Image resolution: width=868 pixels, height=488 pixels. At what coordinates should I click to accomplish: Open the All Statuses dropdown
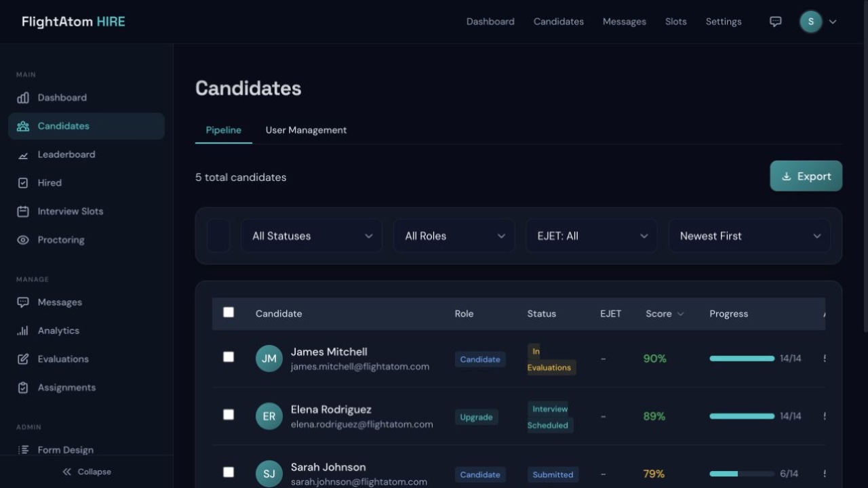311,236
